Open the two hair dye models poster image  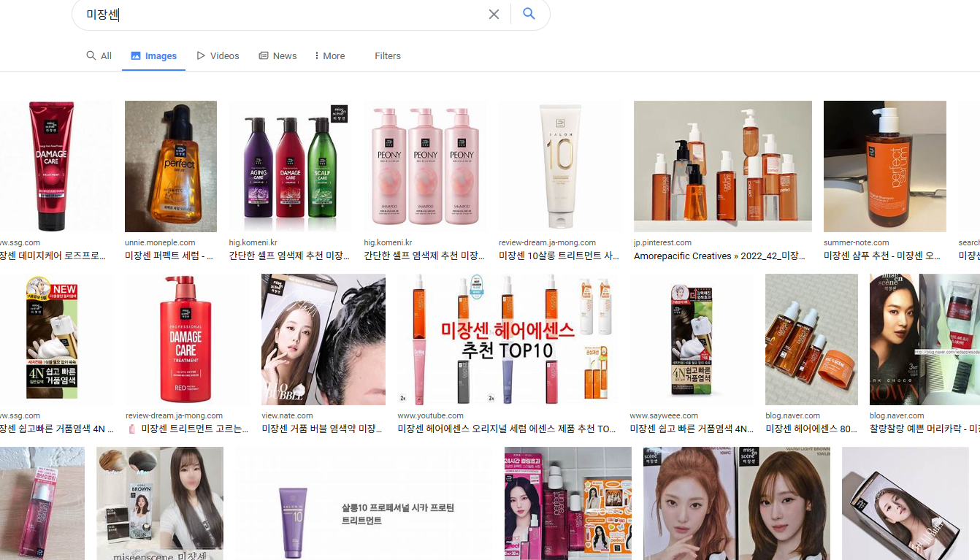[x=737, y=503]
